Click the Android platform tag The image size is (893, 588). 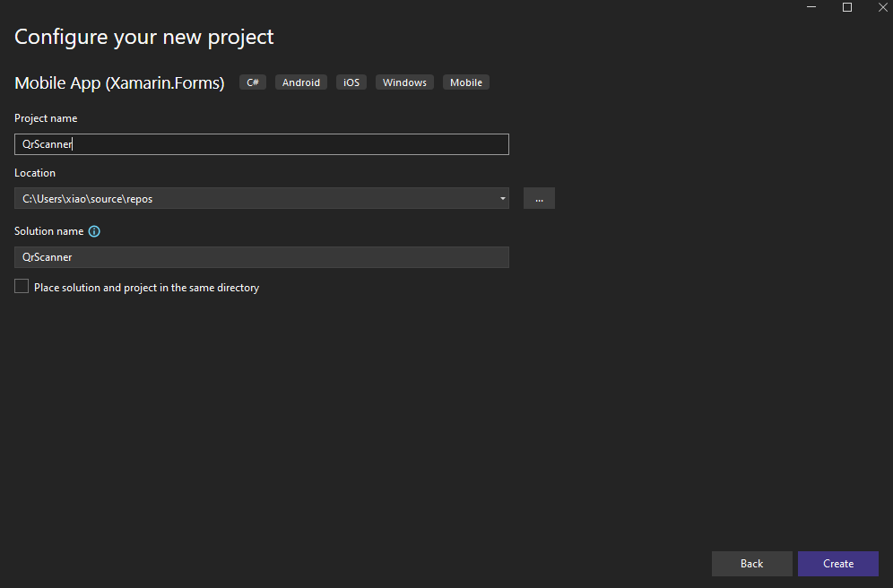click(301, 82)
